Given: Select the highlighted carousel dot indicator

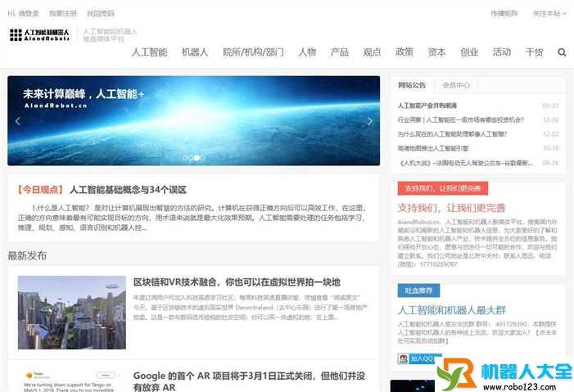Looking at the screenshot, I should pos(197,158).
